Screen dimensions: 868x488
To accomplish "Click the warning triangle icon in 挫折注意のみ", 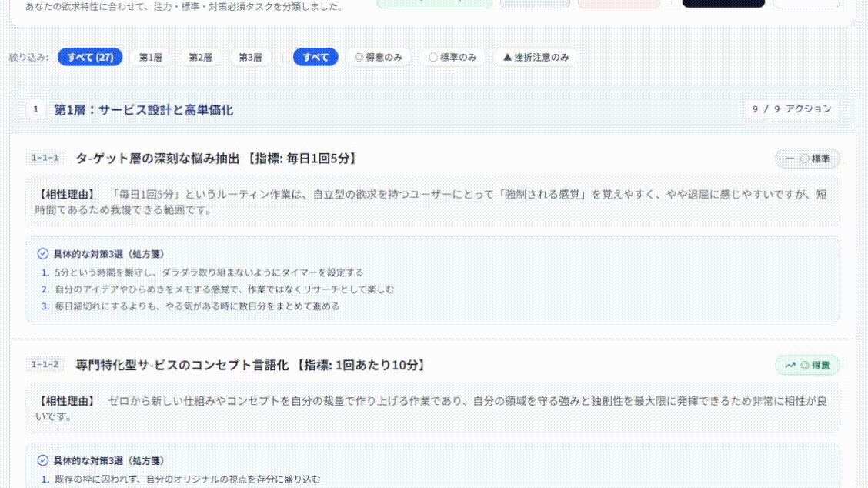I will 507,57.
